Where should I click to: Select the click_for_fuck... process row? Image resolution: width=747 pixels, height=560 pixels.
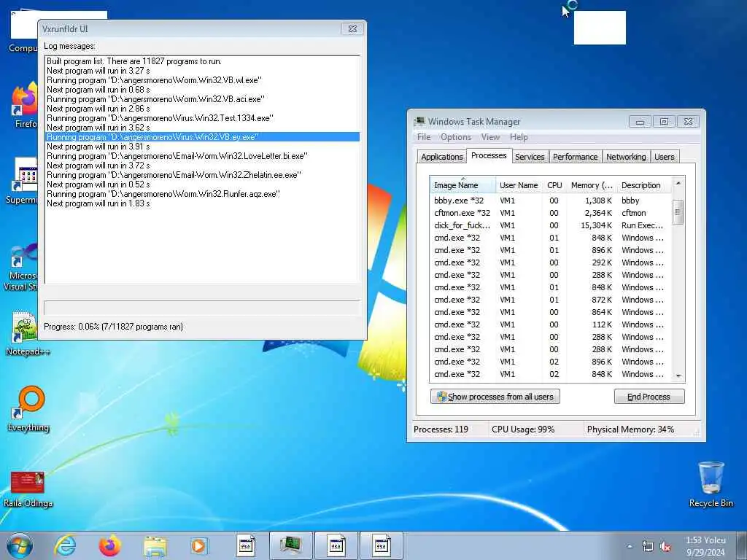coord(551,225)
